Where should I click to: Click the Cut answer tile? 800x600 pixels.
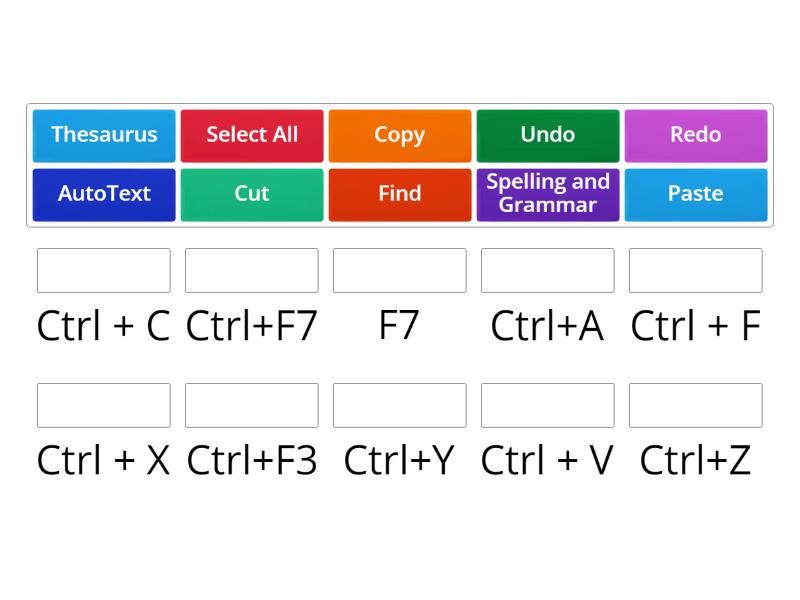tap(252, 194)
